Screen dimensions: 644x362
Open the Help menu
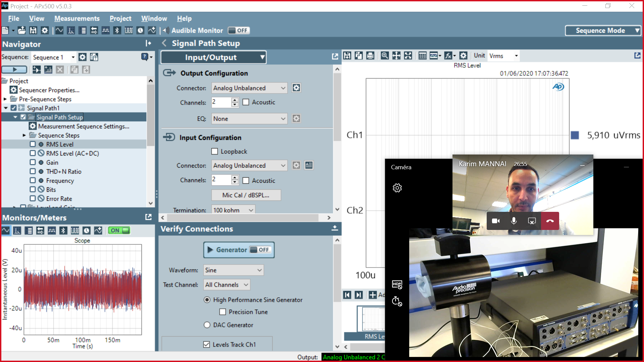[x=184, y=18]
